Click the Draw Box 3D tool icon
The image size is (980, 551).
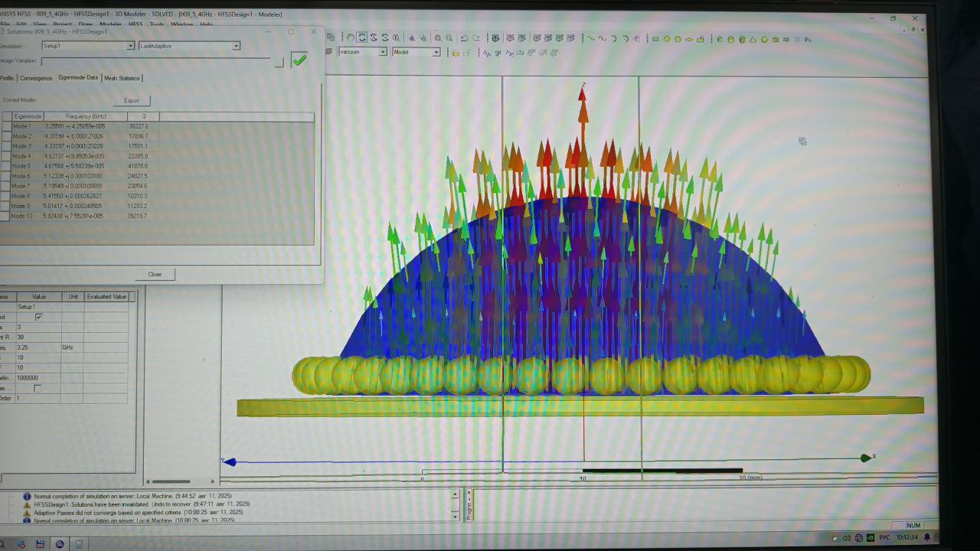point(719,39)
